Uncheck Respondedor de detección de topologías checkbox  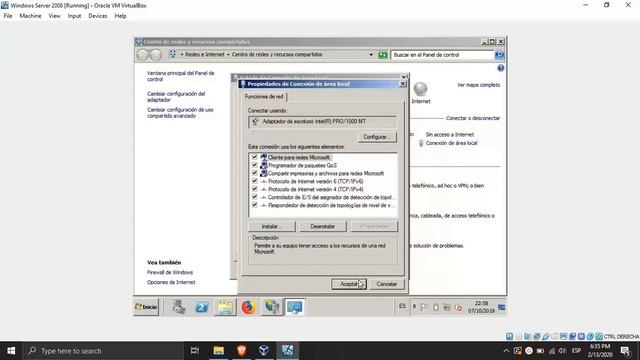click(255, 205)
